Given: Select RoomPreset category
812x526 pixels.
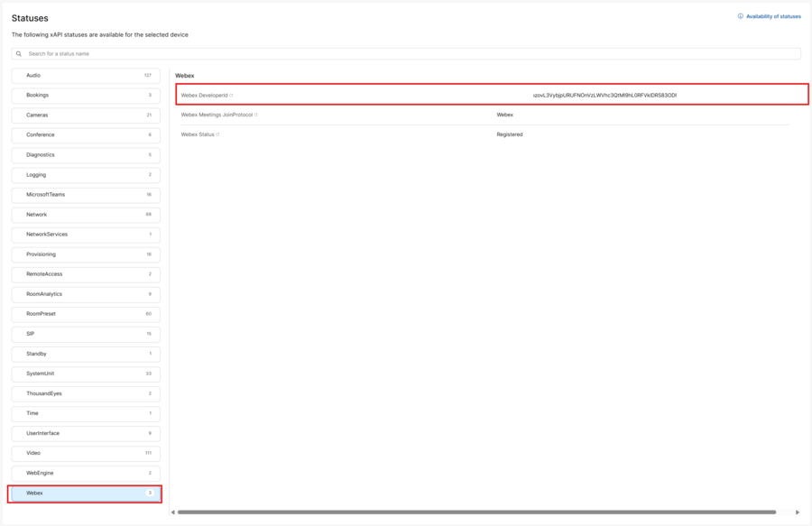Looking at the screenshot, I should tap(86, 314).
